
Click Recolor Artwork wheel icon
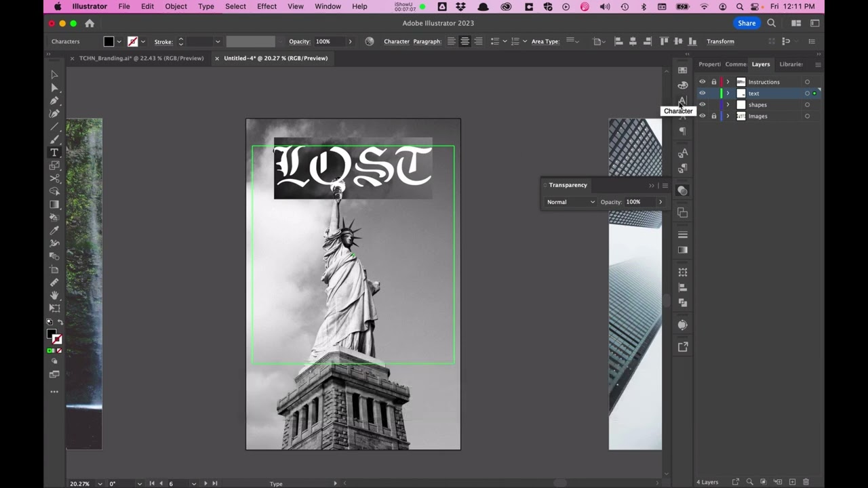point(369,41)
